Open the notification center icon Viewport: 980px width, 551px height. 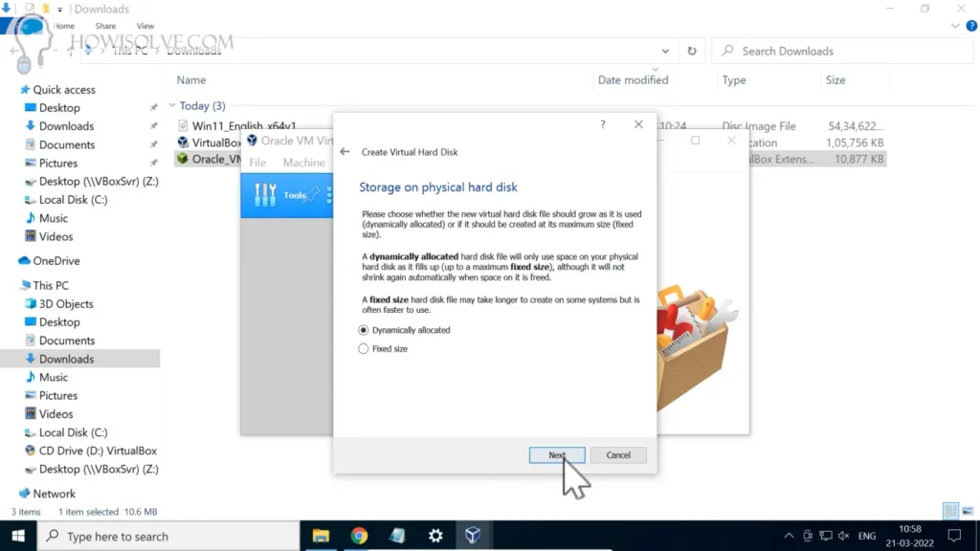(x=953, y=536)
